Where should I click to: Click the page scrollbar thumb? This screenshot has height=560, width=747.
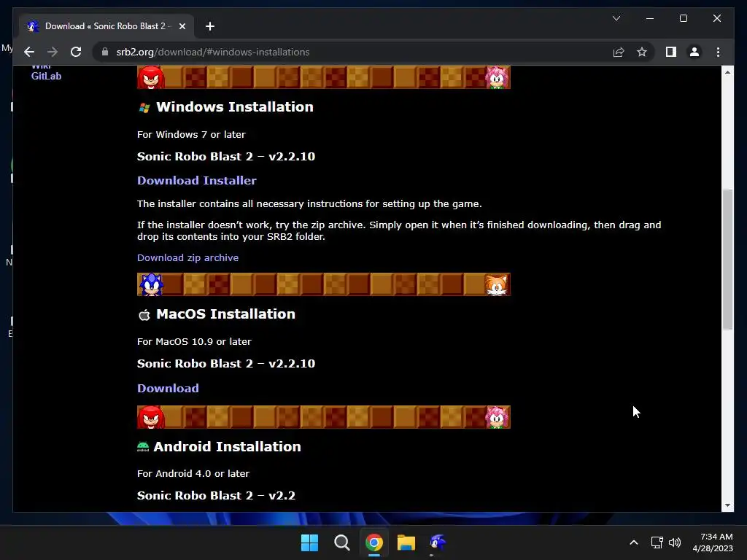[x=727, y=259]
